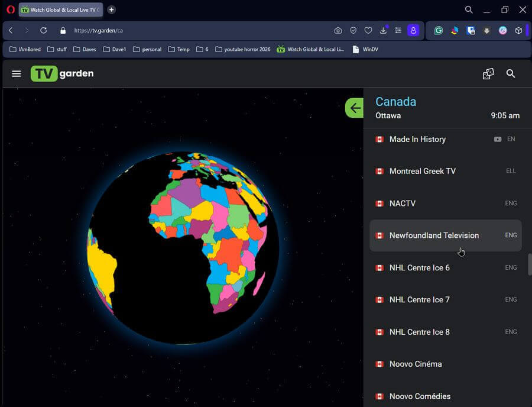Open the 'youtube horror 2026' bookmark folder
The image size is (532, 407).
tap(242, 49)
